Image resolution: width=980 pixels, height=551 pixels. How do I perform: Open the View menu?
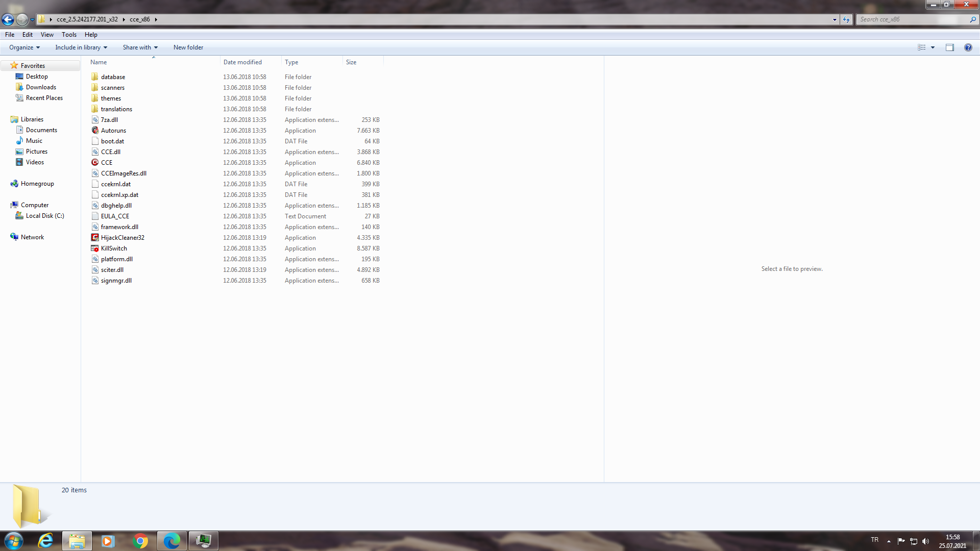pyautogui.click(x=47, y=35)
